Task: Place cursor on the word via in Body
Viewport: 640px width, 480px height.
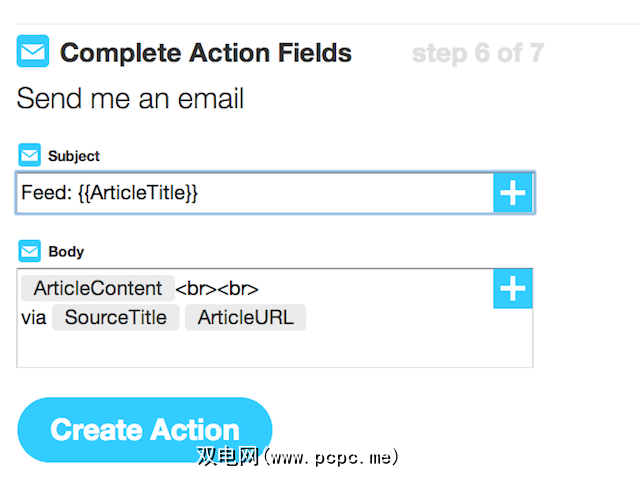Action: coord(34,318)
